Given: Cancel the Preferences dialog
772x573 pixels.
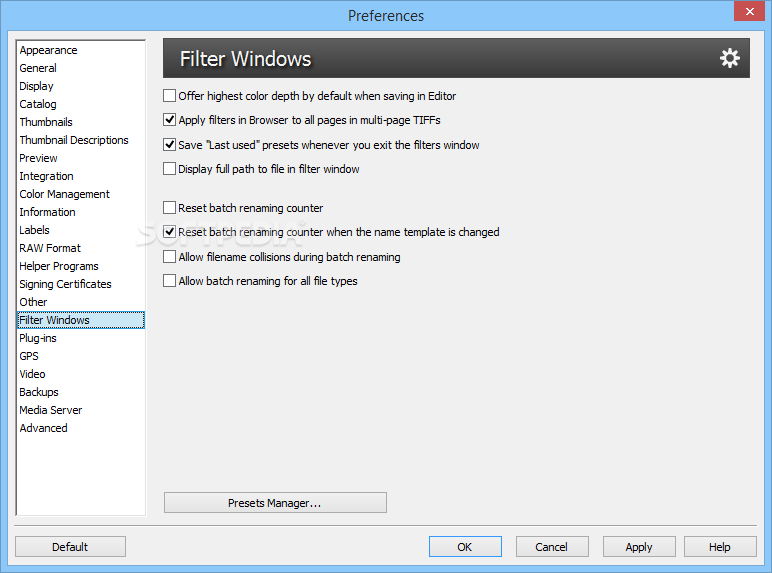Looking at the screenshot, I should (552, 547).
